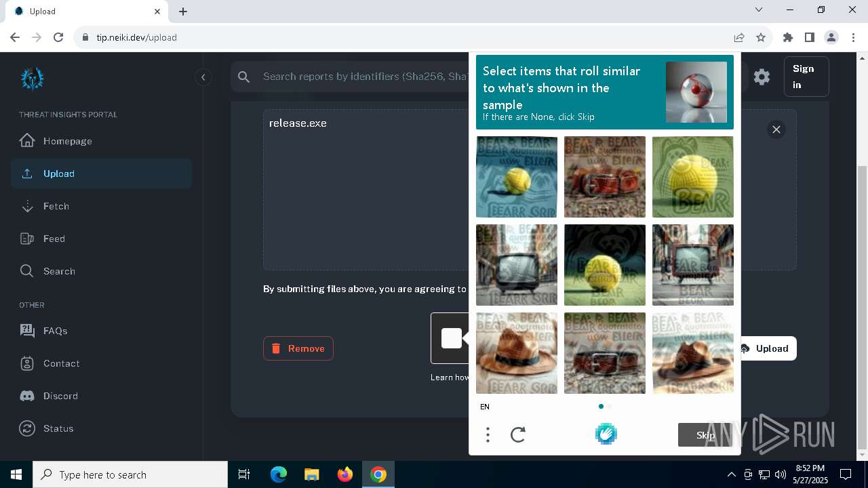Image resolution: width=868 pixels, height=488 pixels.
Task: Open File Explorer from taskbar
Action: (311, 474)
